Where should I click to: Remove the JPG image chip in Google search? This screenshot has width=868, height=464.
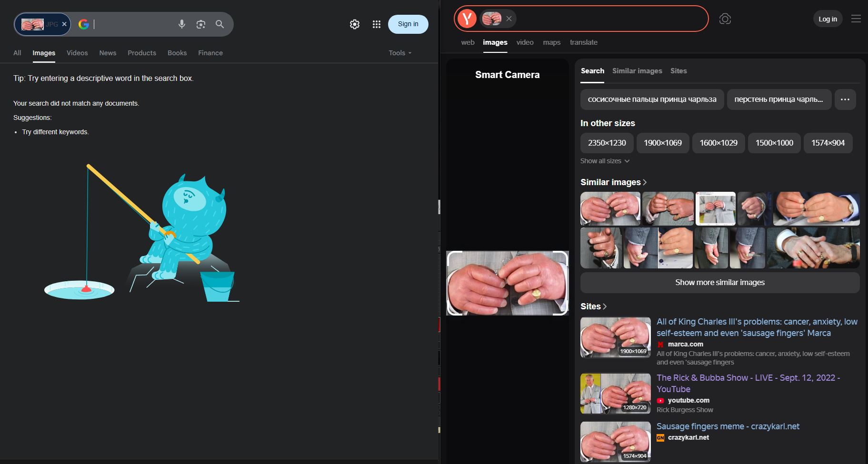click(64, 24)
